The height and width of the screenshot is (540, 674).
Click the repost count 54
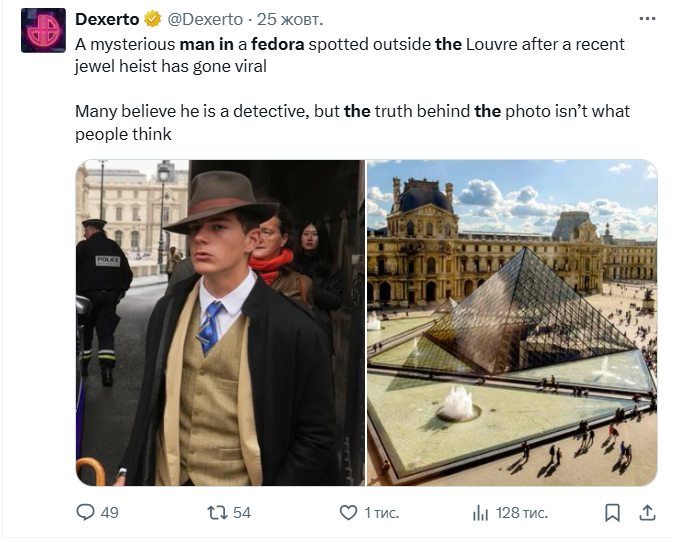241,512
